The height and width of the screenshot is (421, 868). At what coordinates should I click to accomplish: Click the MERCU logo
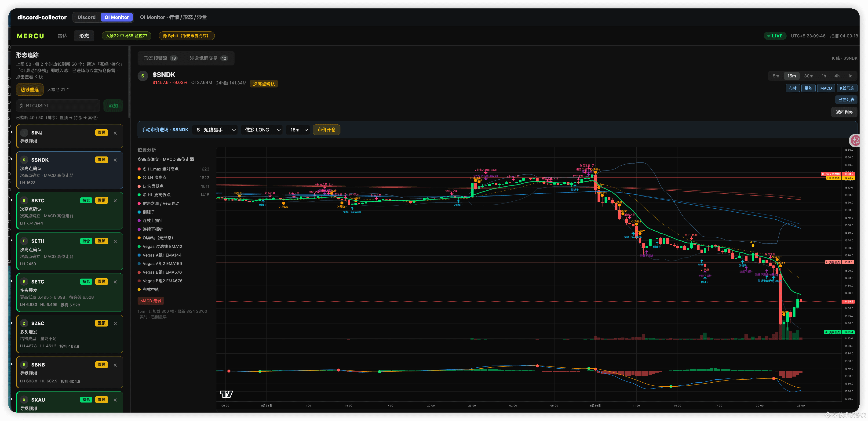point(30,36)
